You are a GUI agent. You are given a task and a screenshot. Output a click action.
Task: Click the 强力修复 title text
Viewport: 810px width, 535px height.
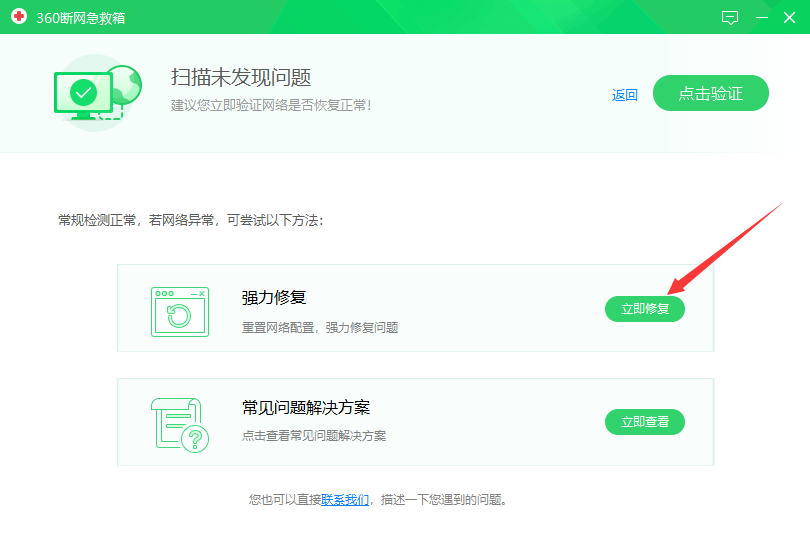(274, 297)
